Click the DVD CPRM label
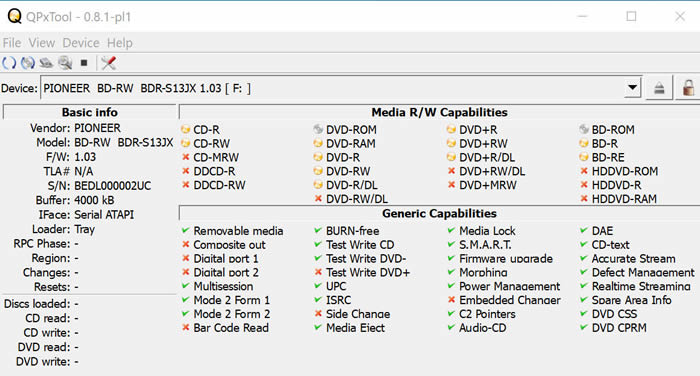Image resolution: width=700 pixels, height=376 pixels. (x=619, y=328)
